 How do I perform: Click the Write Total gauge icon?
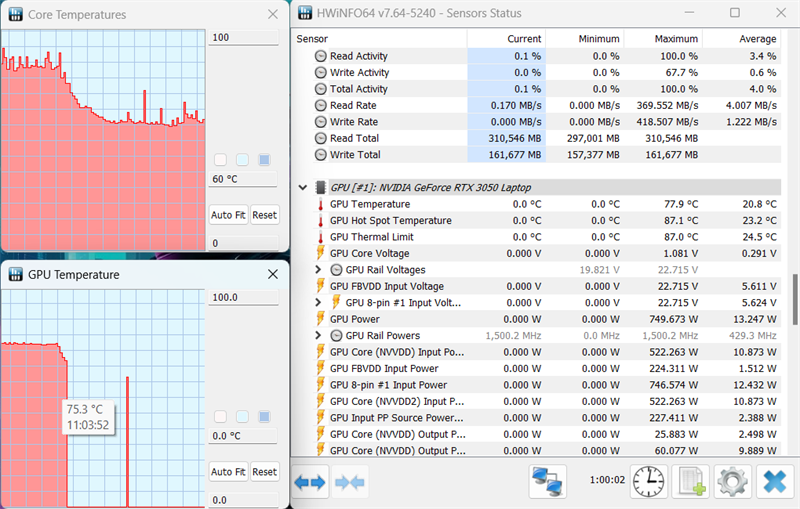point(320,155)
